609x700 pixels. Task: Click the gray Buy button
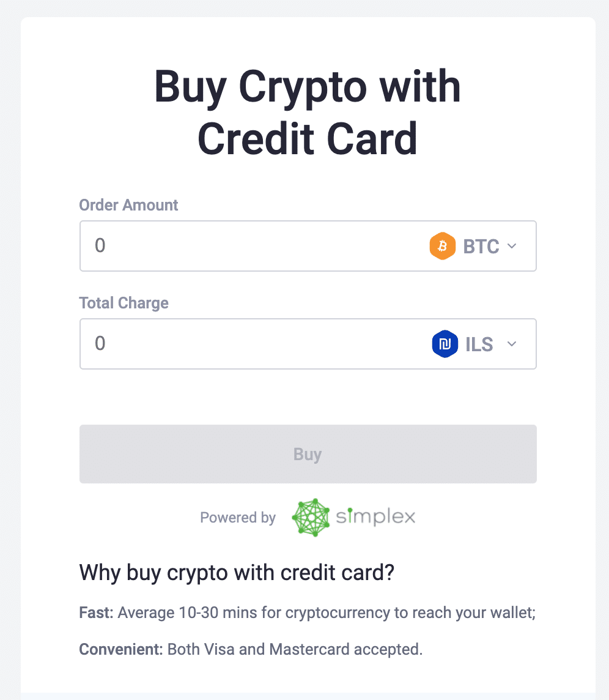[x=308, y=454]
